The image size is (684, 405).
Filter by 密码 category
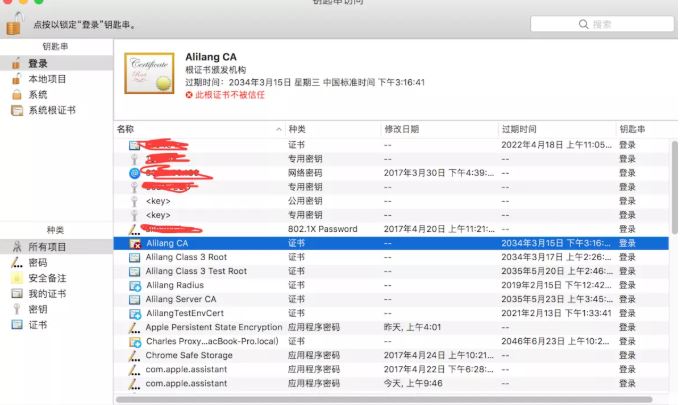57,262
